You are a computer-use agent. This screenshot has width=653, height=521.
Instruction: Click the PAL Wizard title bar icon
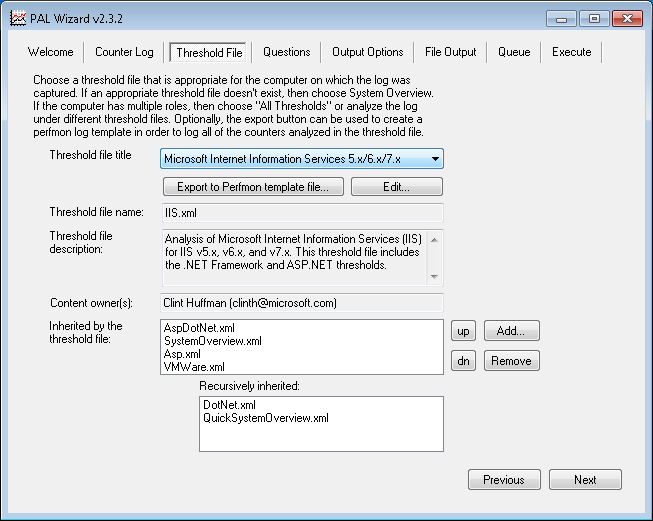pos(17,18)
